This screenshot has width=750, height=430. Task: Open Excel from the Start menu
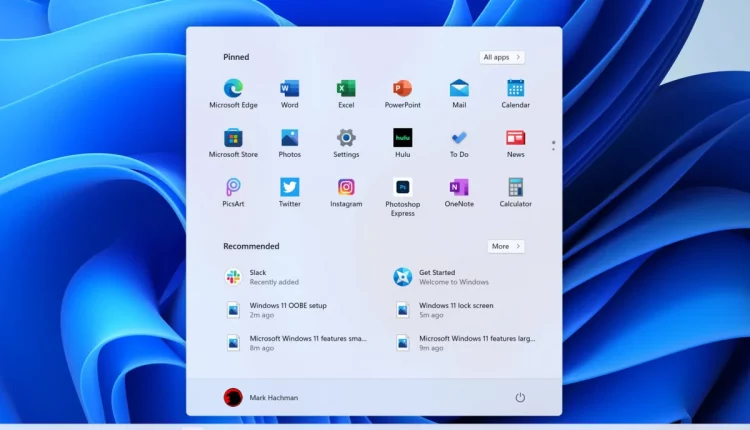[x=346, y=88]
